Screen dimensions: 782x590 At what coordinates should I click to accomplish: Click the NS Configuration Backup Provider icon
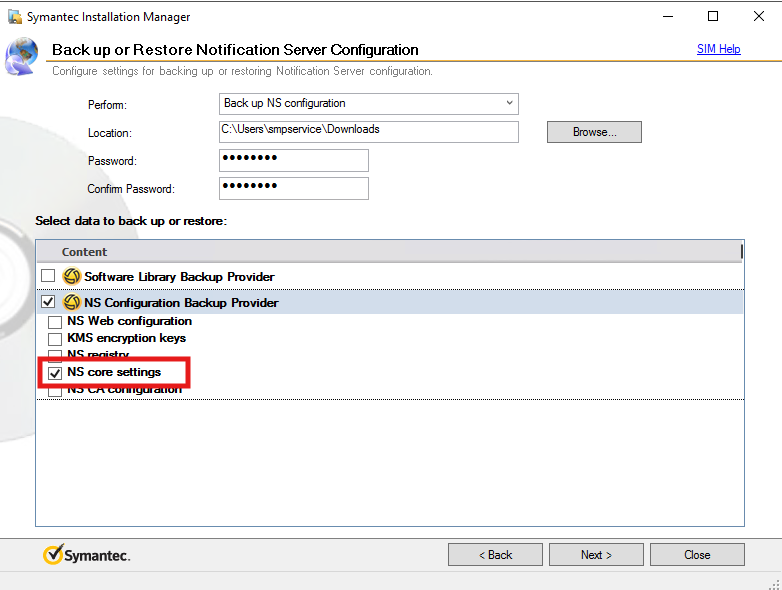(x=72, y=302)
